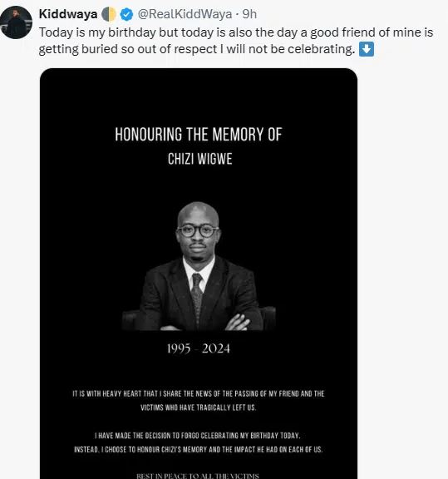Click "REST IN PEACE TO ALL THE VICTIMS"
Screen dimensions: 448x479
click(x=198, y=476)
